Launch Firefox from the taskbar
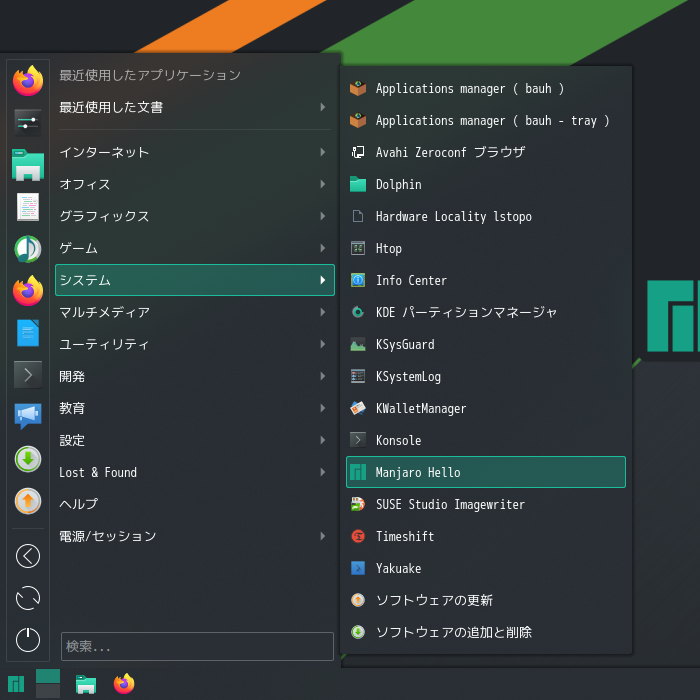Image resolution: width=700 pixels, height=700 pixels. tap(124, 683)
